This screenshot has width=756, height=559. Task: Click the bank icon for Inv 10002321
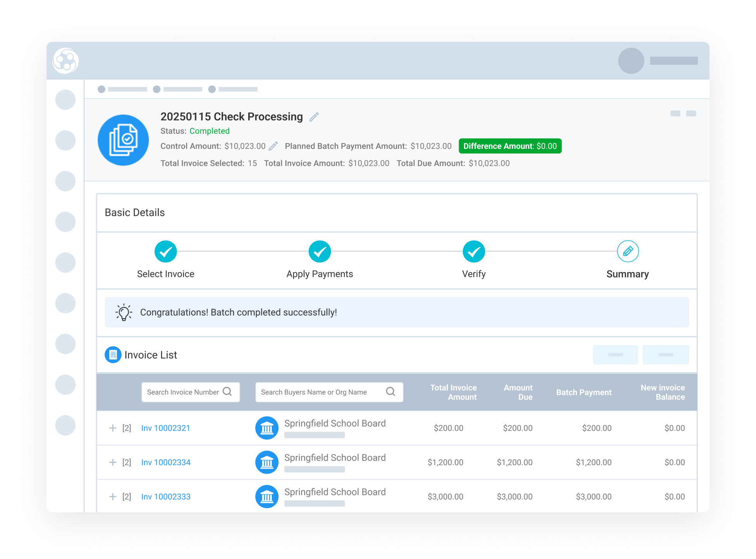267,428
